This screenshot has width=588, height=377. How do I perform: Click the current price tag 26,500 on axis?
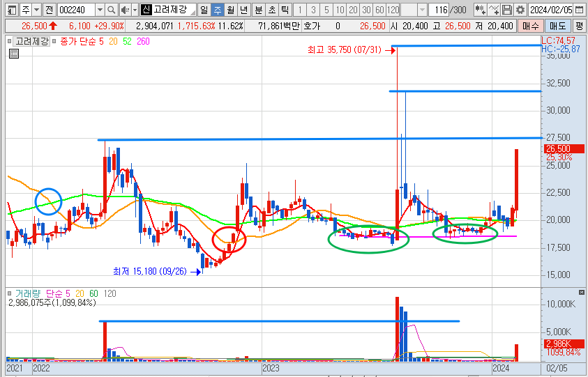(564, 148)
